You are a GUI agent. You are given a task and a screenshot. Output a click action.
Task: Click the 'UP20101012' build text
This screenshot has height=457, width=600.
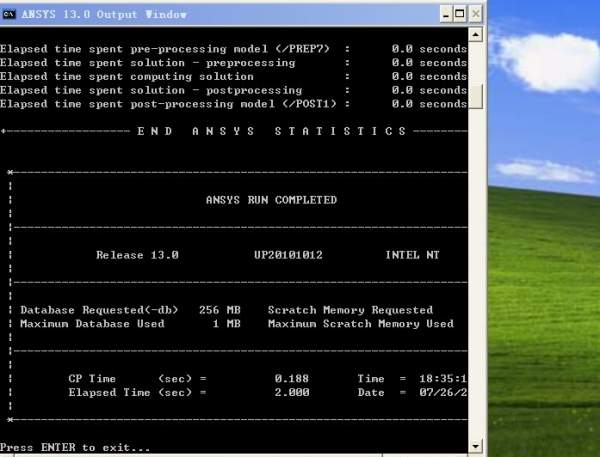click(x=288, y=255)
